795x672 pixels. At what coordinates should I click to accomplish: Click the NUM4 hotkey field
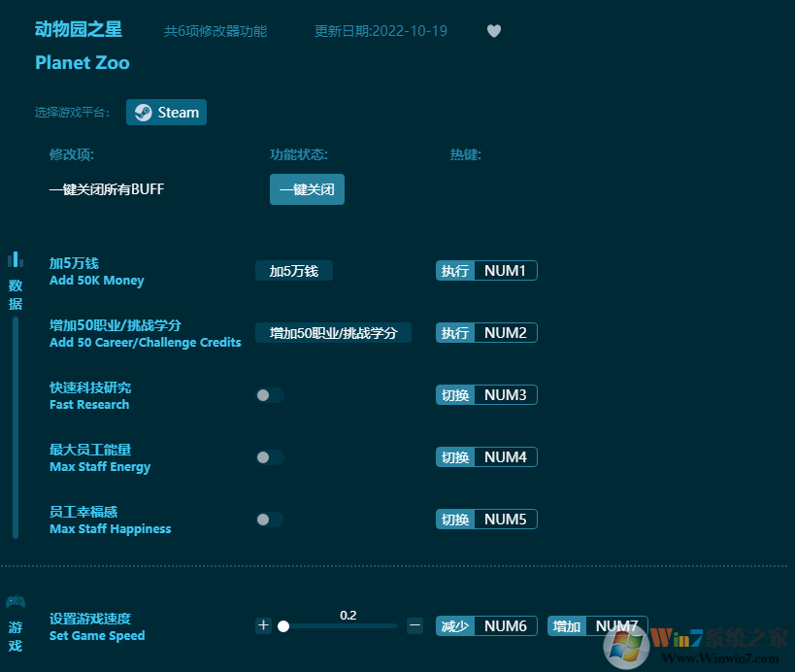click(506, 457)
